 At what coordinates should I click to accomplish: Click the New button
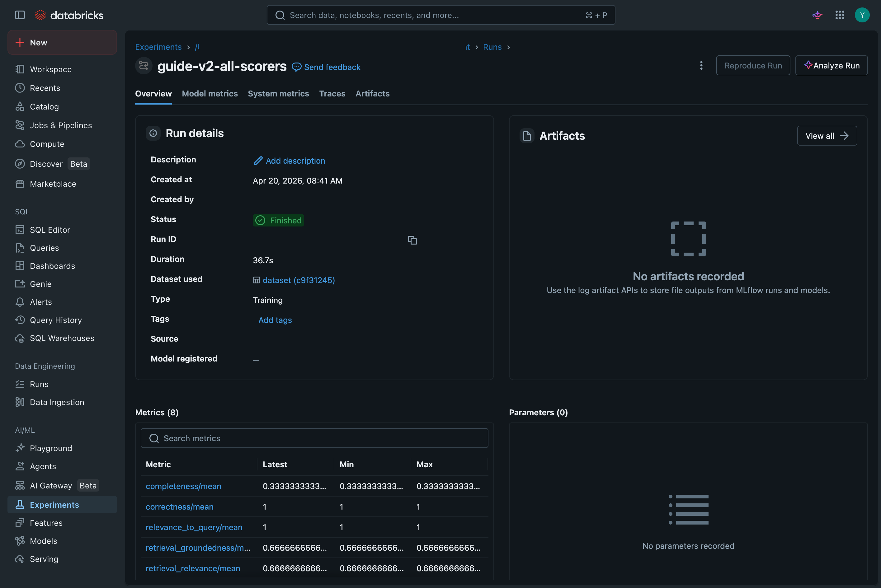[x=62, y=42]
